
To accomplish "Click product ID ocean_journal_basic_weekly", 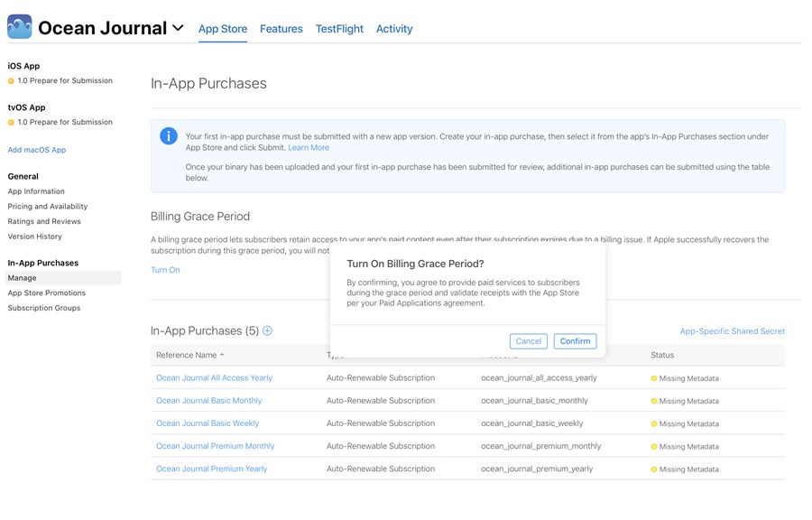I will [x=531, y=423].
